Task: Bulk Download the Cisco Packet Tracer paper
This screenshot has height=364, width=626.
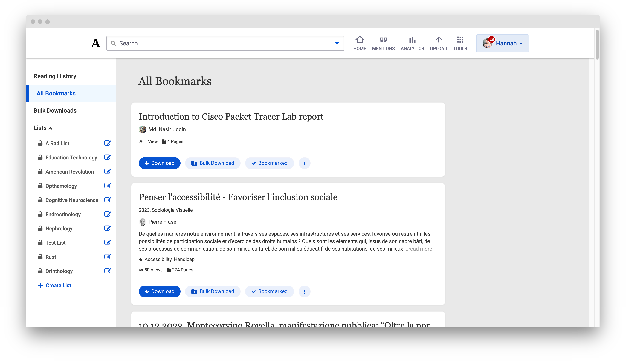Action: 213,163
